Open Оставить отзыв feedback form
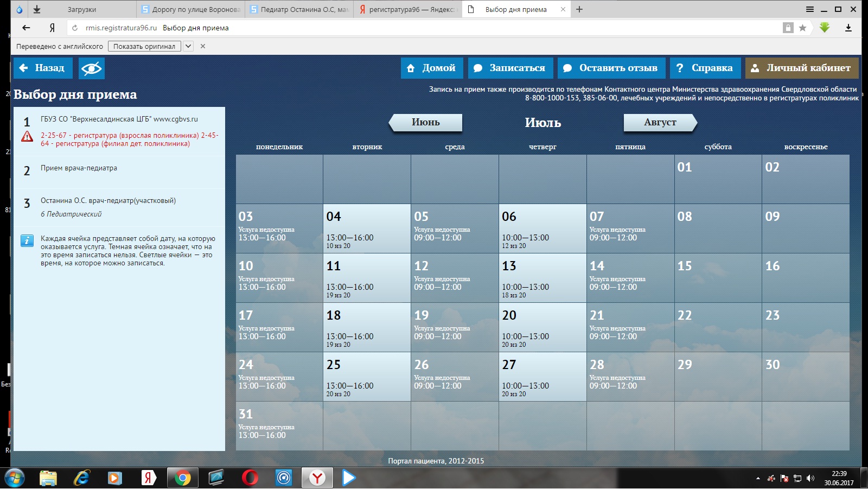Image resolution: width=868 pixels, height=489 pixels. point(611,68)
